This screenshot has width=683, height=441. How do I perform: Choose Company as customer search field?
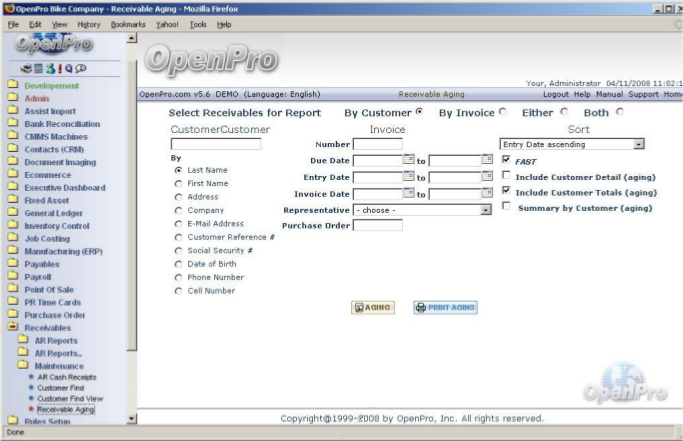[178, 213]
